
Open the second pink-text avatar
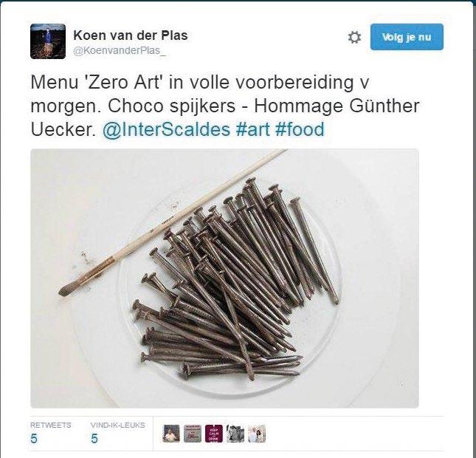(193, 434)
